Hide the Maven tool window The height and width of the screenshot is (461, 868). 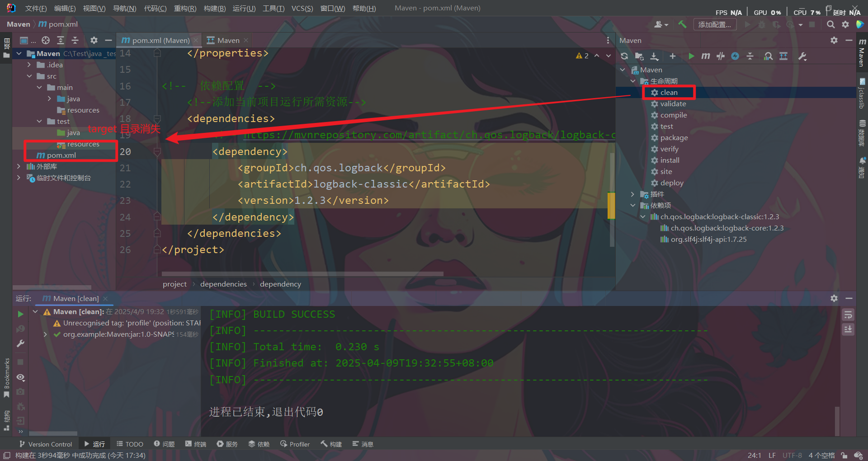[849, 40]
